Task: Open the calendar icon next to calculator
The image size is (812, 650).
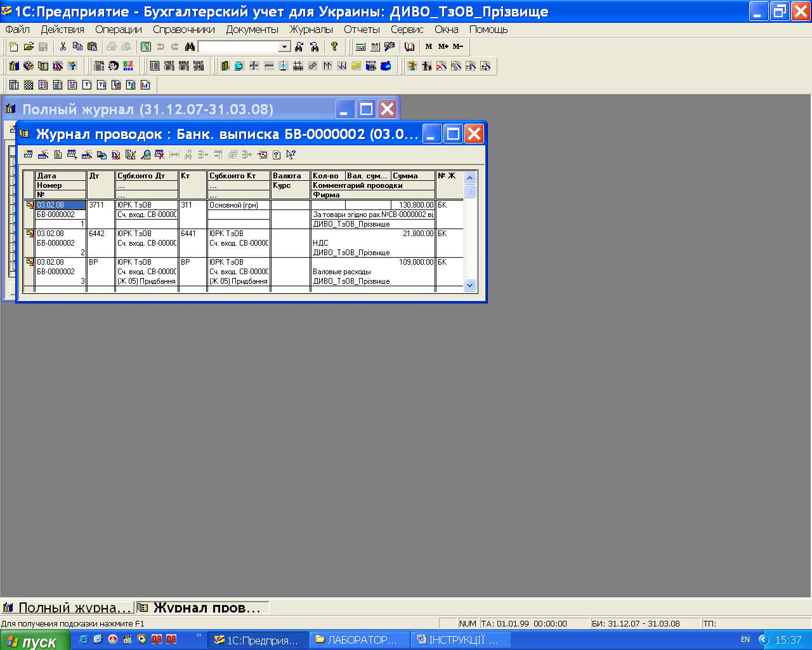Action: coord(375,46)
